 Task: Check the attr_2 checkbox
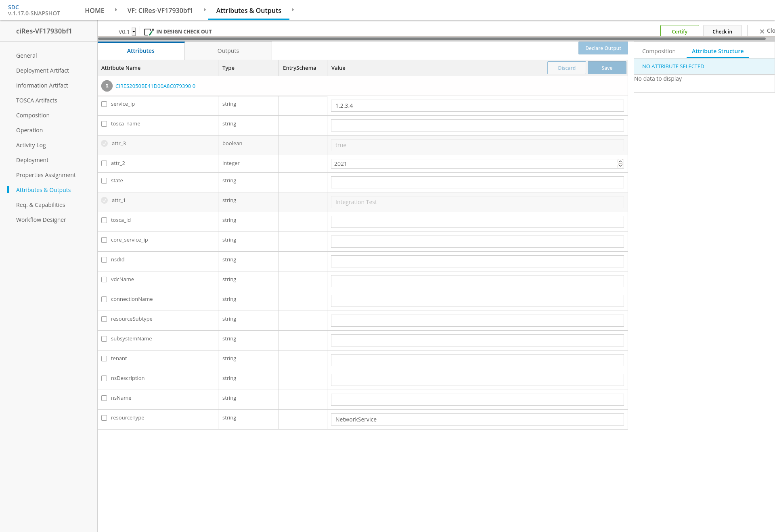coord(104,163)
